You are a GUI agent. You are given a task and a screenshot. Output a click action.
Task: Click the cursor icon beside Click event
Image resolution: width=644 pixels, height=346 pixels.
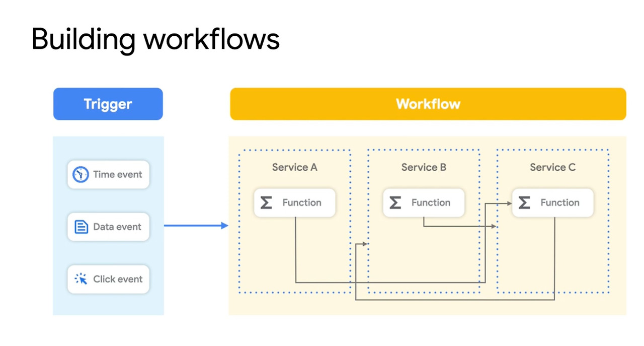(x=80, y=279)
